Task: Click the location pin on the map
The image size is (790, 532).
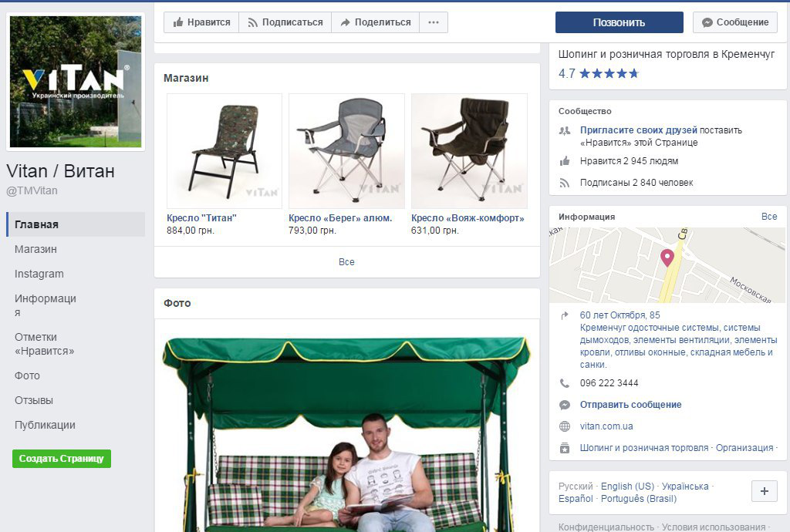Action: click(x=667, y=258)
